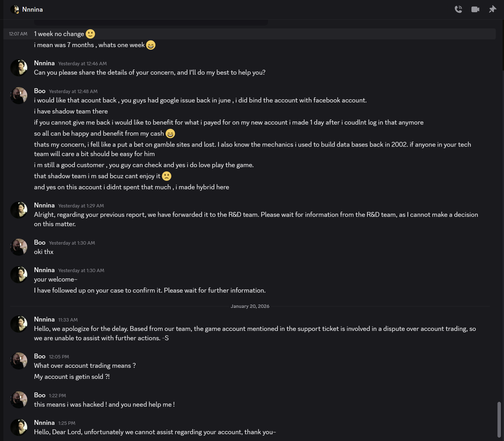Screen dimensions: 504x441
Task: Click grinning emoji after 'whats one week'
Action: tap(151, 45)
